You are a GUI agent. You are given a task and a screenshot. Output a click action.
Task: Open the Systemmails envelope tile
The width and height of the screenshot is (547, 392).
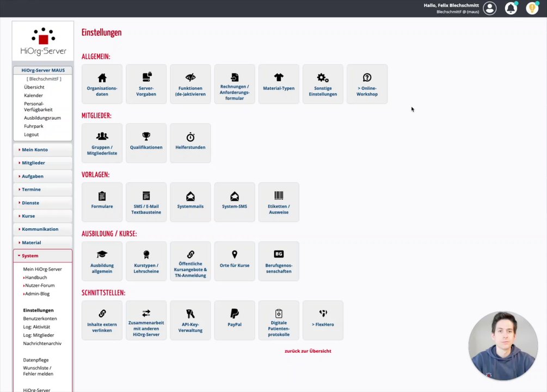tap(190, 202)
